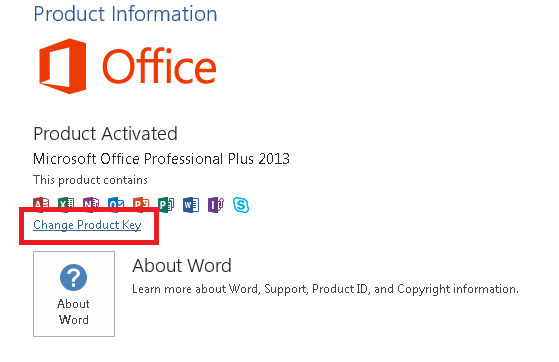
Task: Select Microsoft Office Professional Plus 2013 text
Action: tap(161, 159)
